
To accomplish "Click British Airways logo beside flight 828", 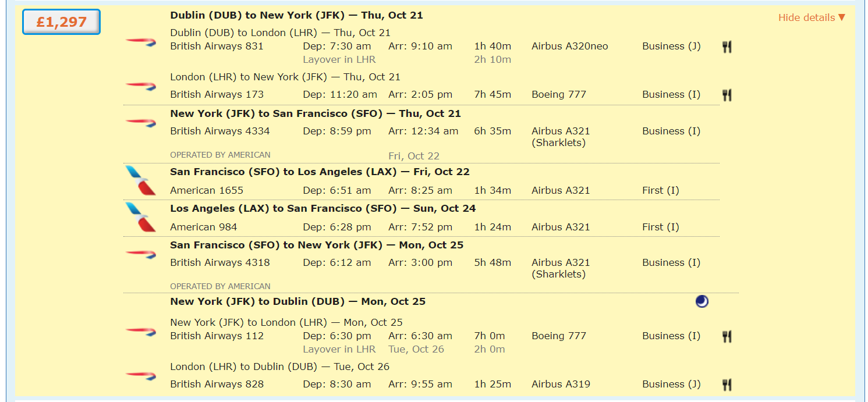I will pyautogui.click(x=141, y=375).
